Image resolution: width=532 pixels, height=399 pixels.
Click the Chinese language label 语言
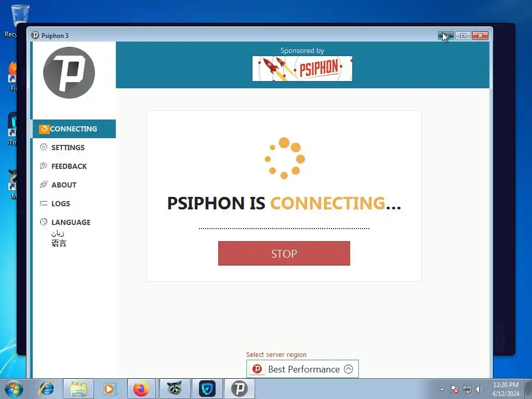click(59, 243)
